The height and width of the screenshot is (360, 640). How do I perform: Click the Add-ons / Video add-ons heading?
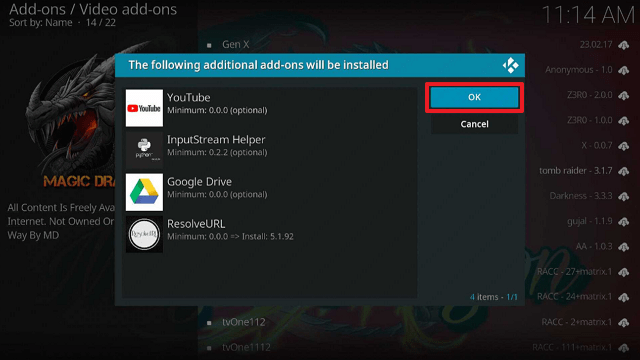pos(93,9)
